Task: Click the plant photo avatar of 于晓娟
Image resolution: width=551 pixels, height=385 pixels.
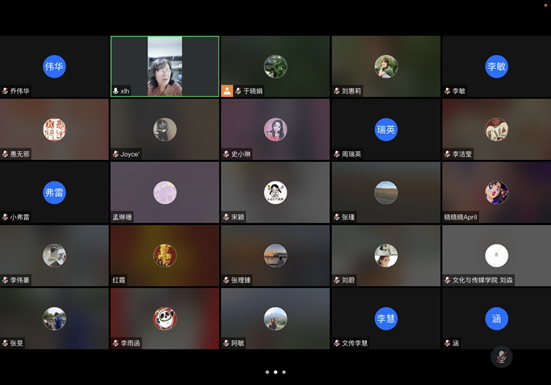Action: 276,66
